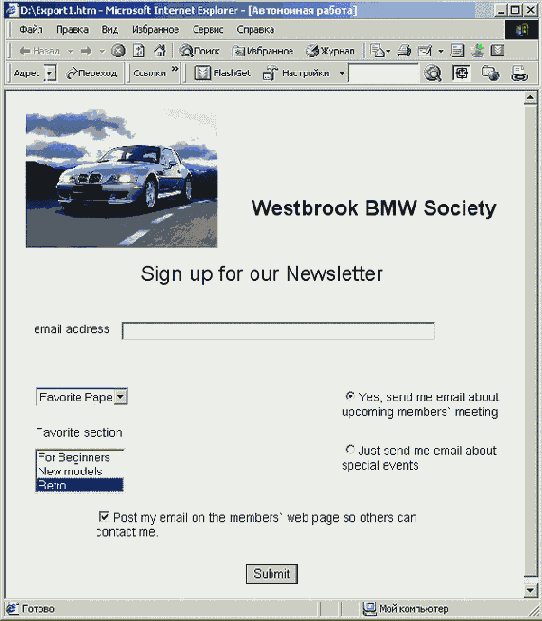This screenshot has height=621, width=542.
Task: Click the Go (Переход) button
Action: coord(91,73)
